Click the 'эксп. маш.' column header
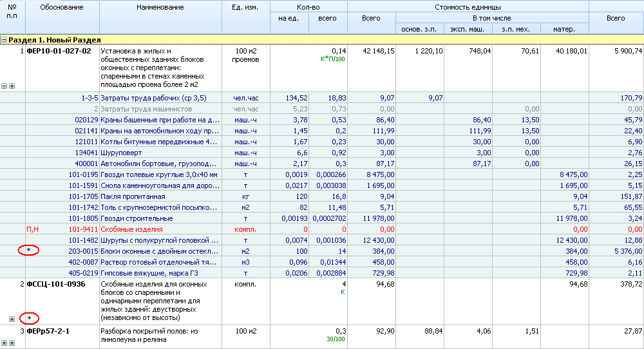644x349 pixels. [468, 30]
